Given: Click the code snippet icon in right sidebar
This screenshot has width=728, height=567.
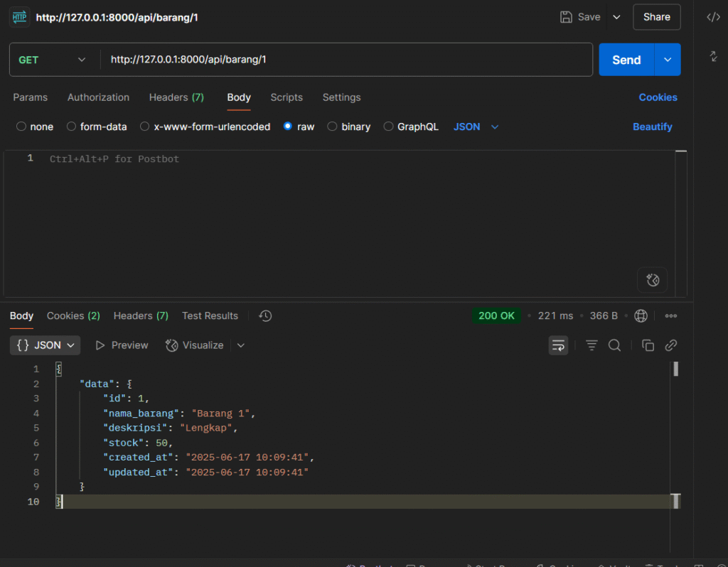Looking at the screenshot, I should (713, 17).
